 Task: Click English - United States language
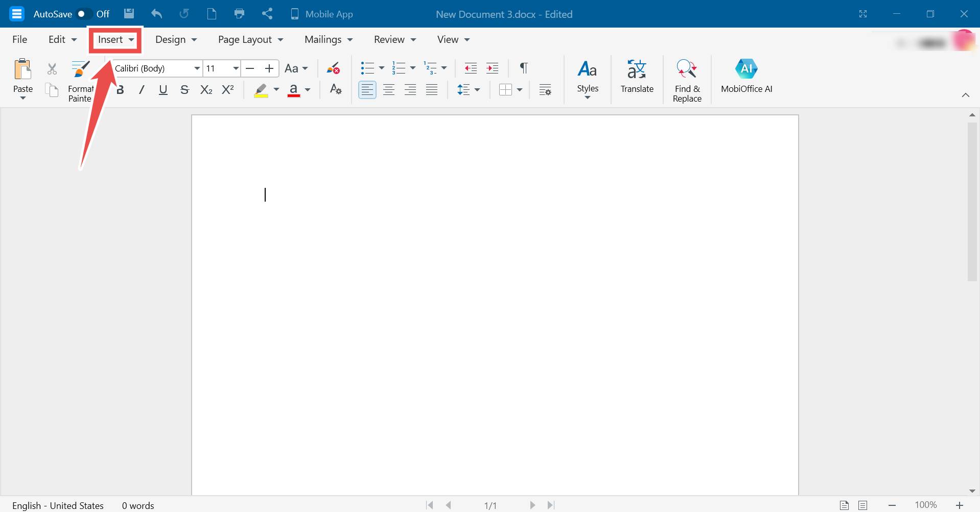(58, 505)
